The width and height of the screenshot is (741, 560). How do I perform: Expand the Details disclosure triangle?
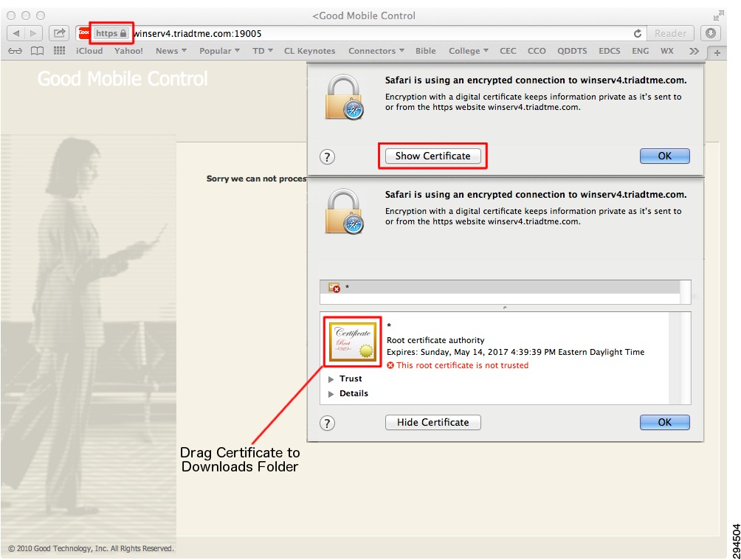331,394
